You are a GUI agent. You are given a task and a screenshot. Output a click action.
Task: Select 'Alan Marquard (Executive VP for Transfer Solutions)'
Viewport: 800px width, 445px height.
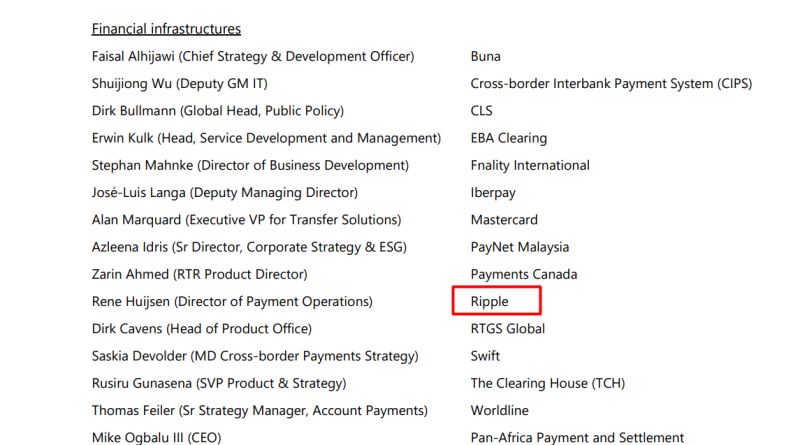[246, 220]
